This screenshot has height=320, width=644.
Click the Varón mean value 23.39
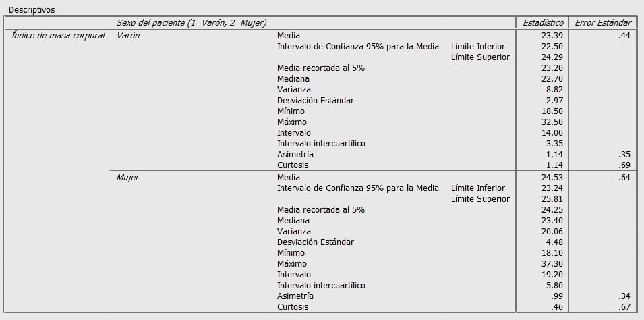click(x=552, y=35)
